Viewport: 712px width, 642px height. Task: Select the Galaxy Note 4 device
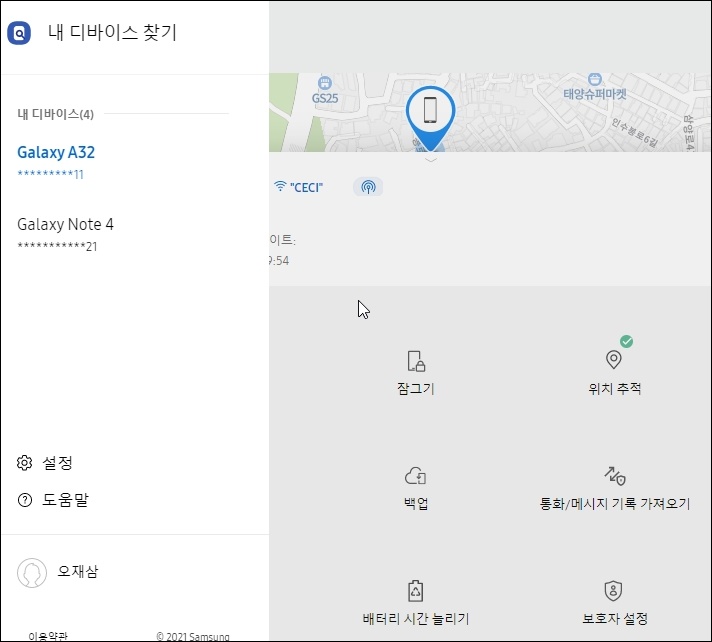click(65, 224)
